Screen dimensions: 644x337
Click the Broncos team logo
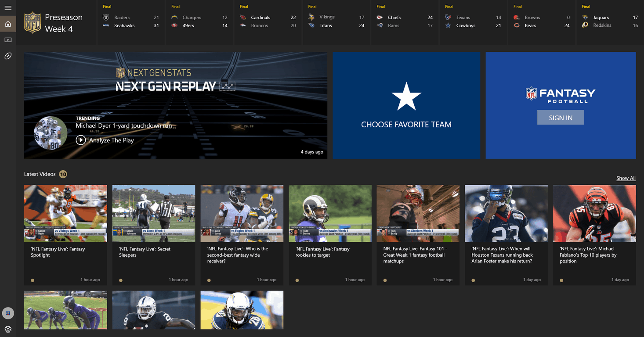pos(243,25)
